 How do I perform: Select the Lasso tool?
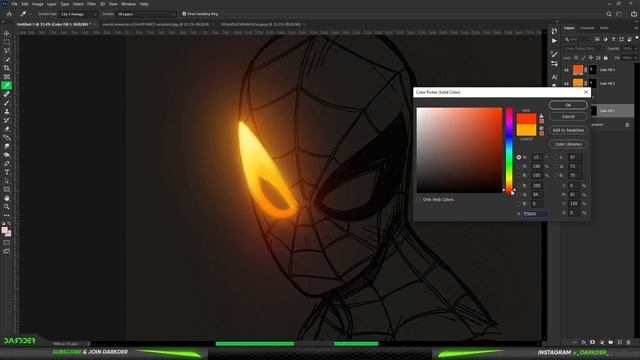pyautogui.click(x=7, y=51)
